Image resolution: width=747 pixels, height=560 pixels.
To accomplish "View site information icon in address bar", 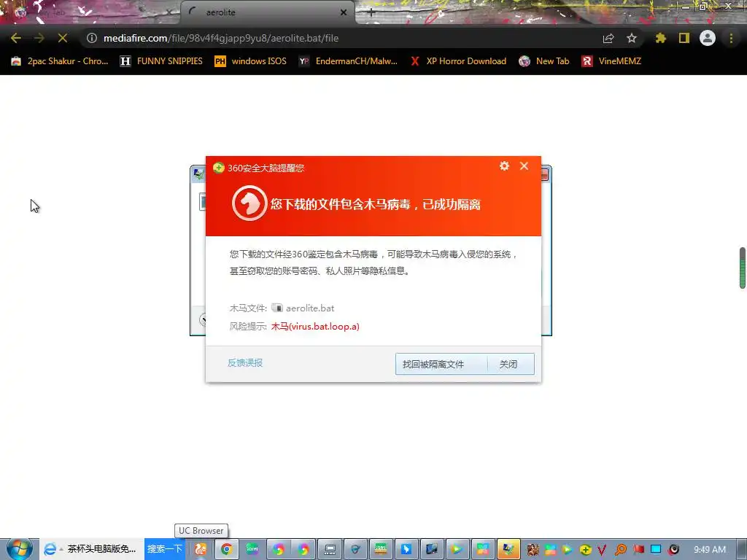I will (92, 38).
